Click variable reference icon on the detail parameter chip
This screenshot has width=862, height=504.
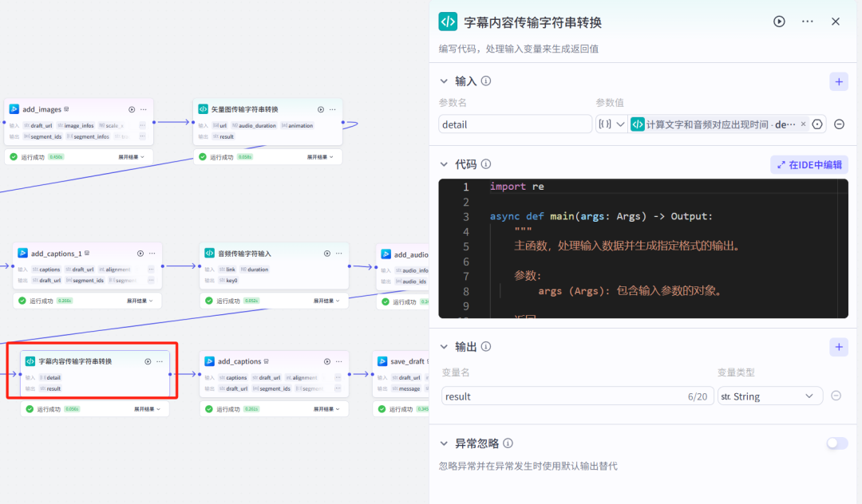(x=816, y=123)
